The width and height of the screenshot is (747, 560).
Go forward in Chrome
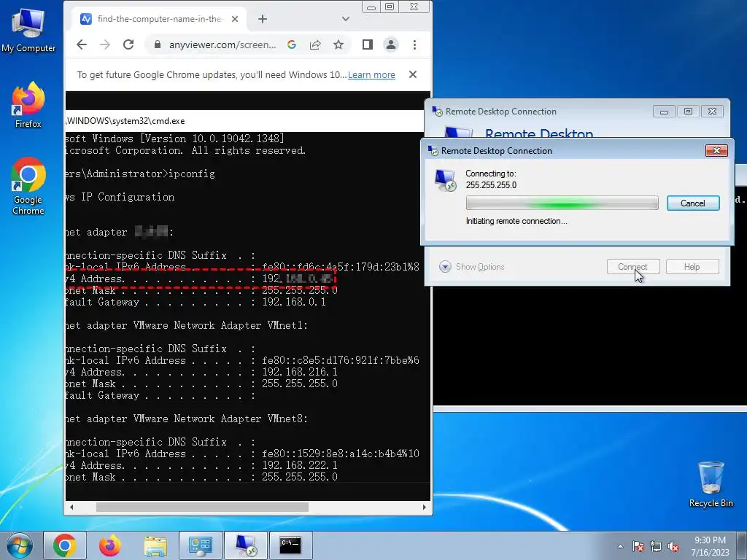(x=105, y=44)
